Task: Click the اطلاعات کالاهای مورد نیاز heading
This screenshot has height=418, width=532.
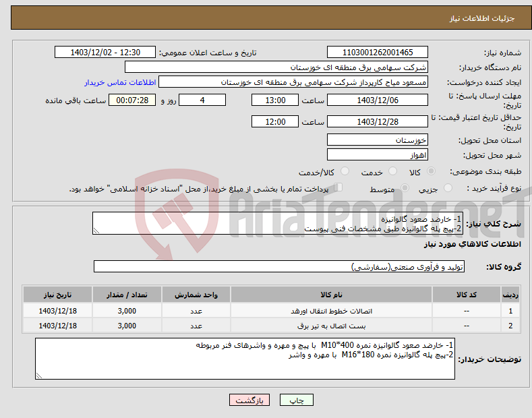Action: coord(472,244)
